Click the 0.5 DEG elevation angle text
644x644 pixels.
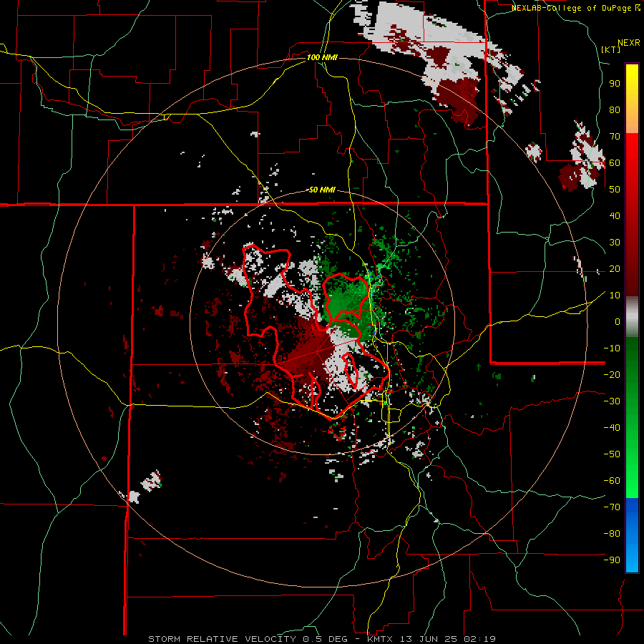pyautogui.click(x=325, y=639)
